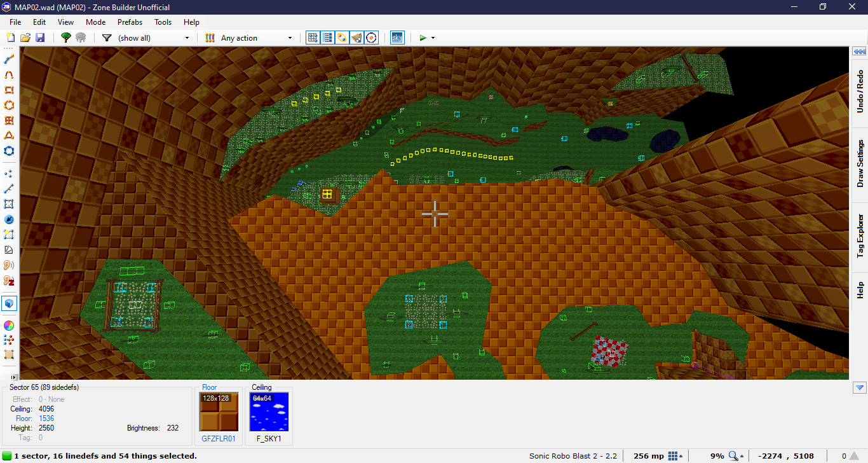Toggle the tag-label view button

pyautogui.click(x=342, y=38)
